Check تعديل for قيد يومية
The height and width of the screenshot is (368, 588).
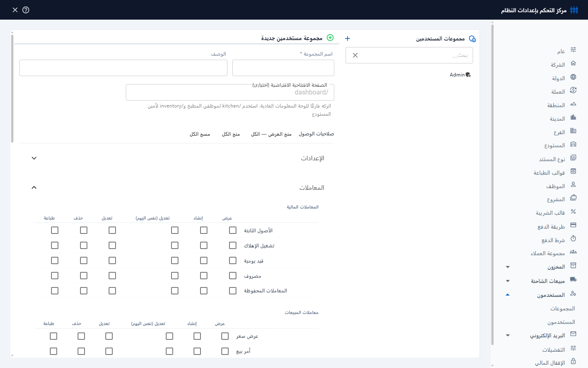(112, 260)
